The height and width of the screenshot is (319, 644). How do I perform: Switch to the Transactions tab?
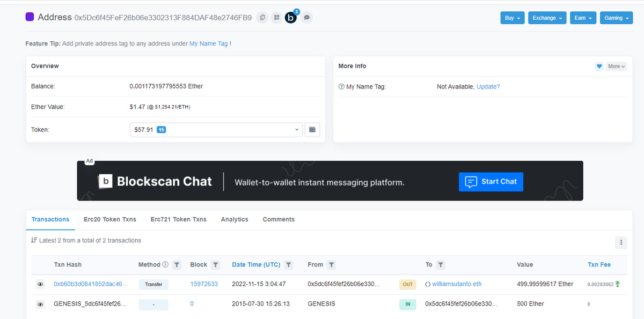(50, 219)
